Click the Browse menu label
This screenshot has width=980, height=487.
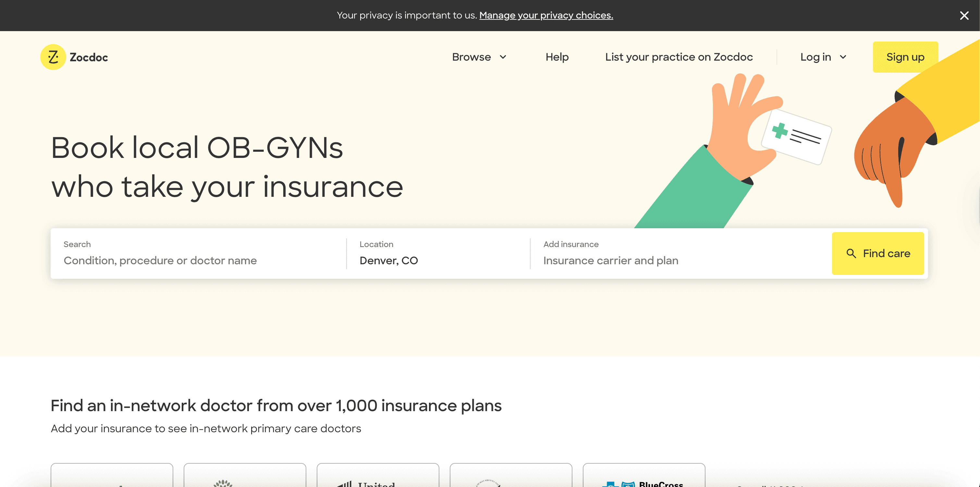coord(471,57)
